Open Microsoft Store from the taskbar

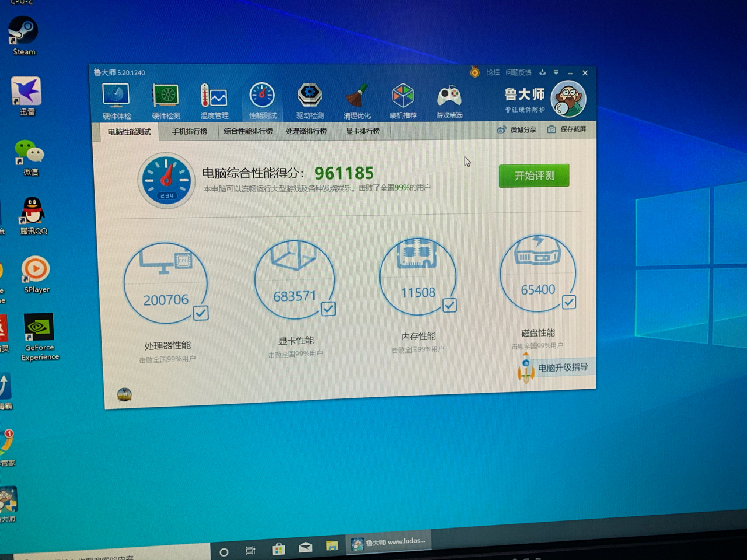click(x=278, y=548)
